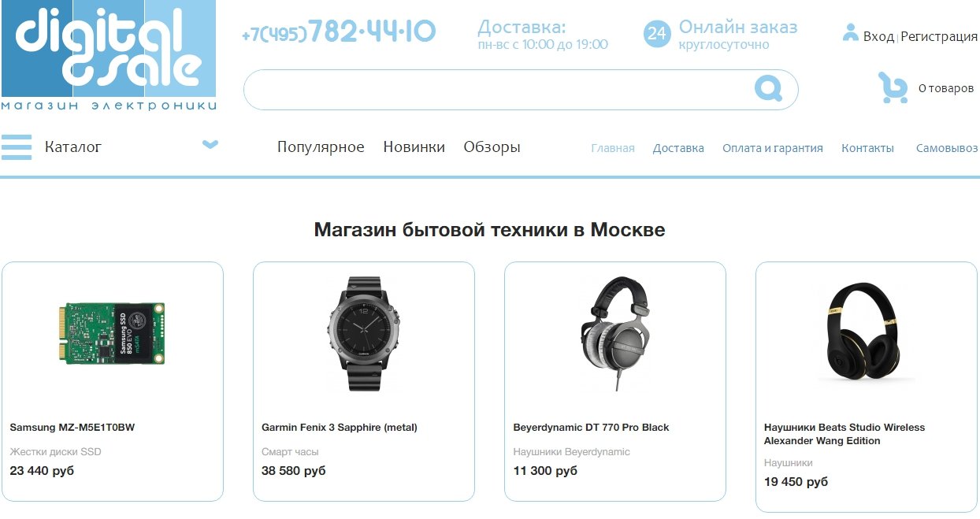Click the round 24 online order icon
The image size is (980, 519).
coord(657,34)
